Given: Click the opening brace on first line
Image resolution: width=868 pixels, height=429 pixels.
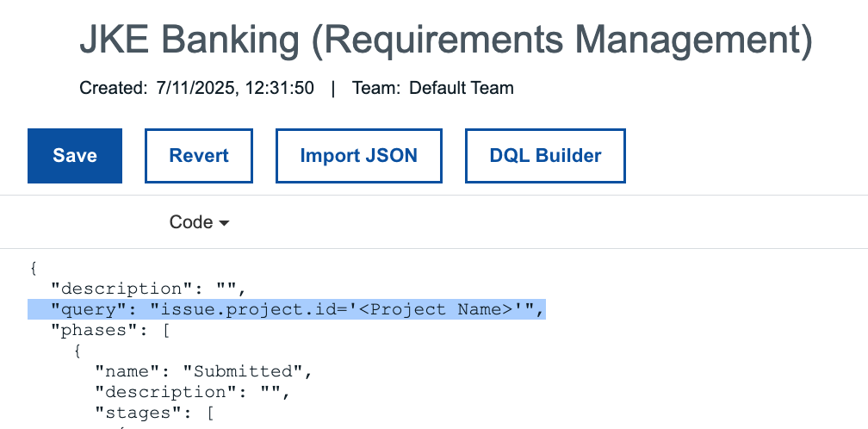Looking at the screenshot, I should (34, 269).
